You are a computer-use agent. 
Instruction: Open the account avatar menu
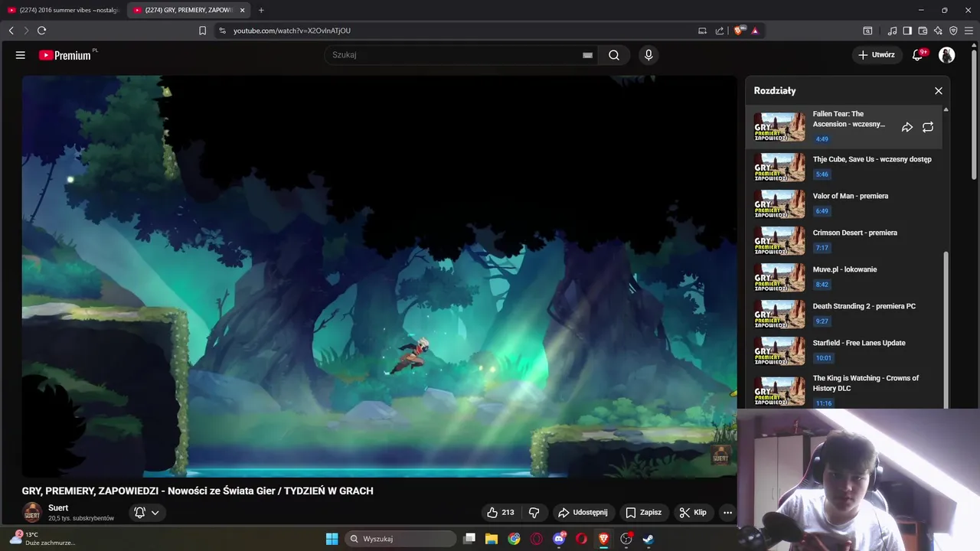tap(947, 55)
